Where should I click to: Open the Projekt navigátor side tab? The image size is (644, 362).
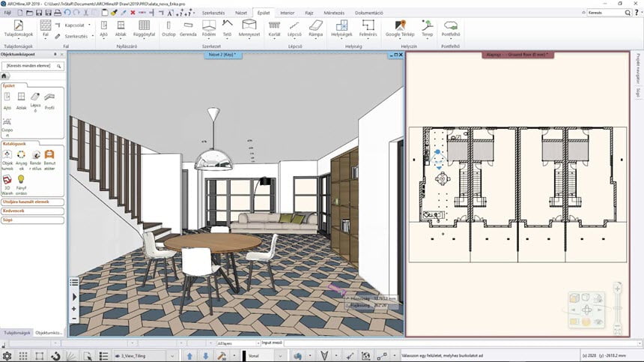[638, 69]
